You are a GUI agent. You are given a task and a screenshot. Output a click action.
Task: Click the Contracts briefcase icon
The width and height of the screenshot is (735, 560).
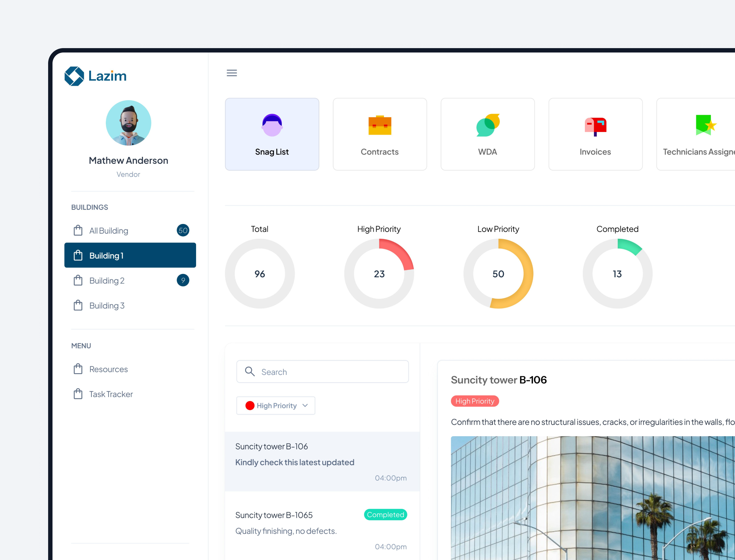(x=380, y=125)
